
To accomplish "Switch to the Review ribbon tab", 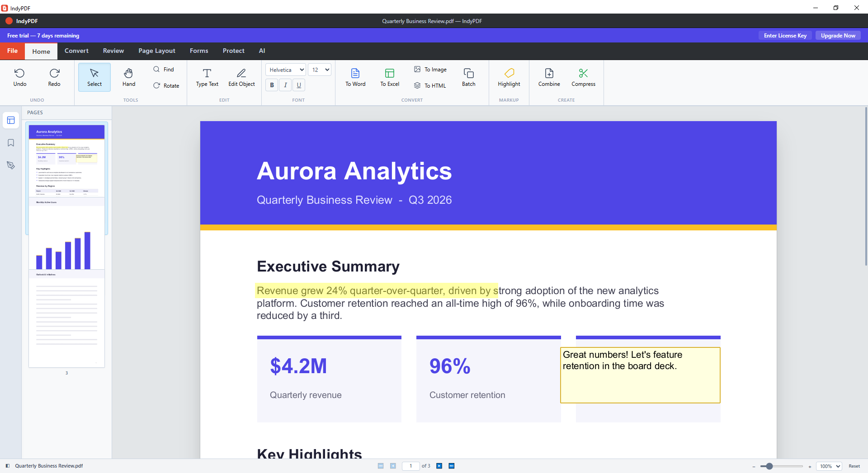I will coord(113,51).
